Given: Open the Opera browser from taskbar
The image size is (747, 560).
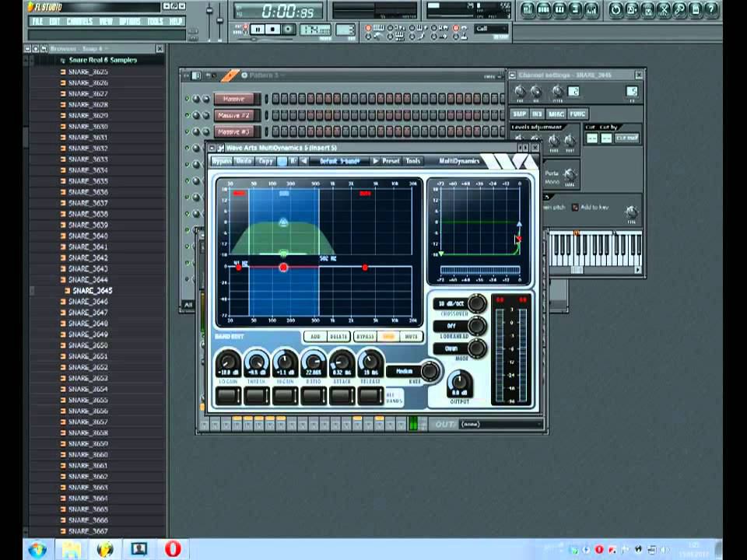Looking at the screenshot, I should click(x=173, y=549).
